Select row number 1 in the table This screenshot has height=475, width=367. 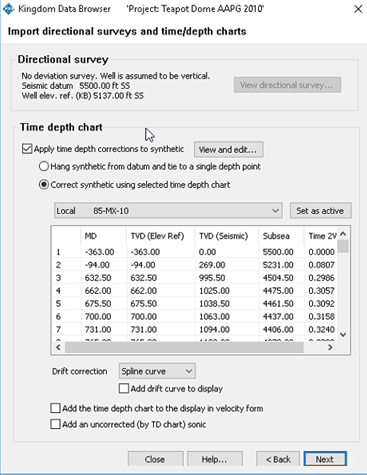click(58, 252)
